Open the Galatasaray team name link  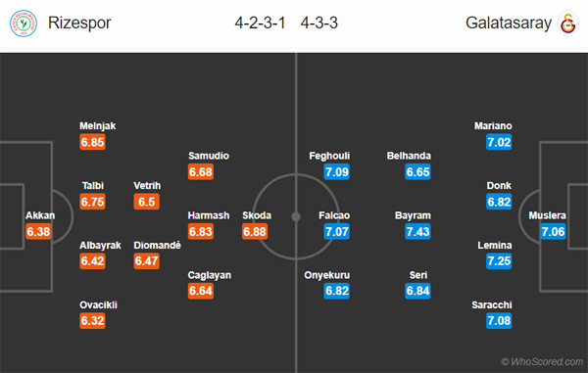point(509,23)
